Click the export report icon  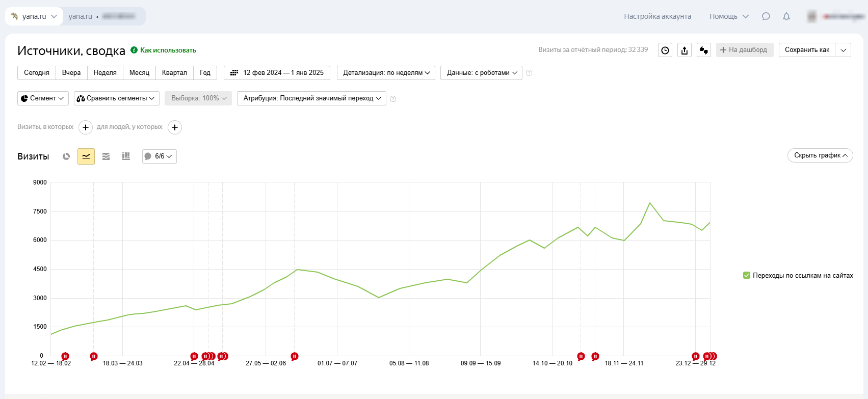coord(685,50)
